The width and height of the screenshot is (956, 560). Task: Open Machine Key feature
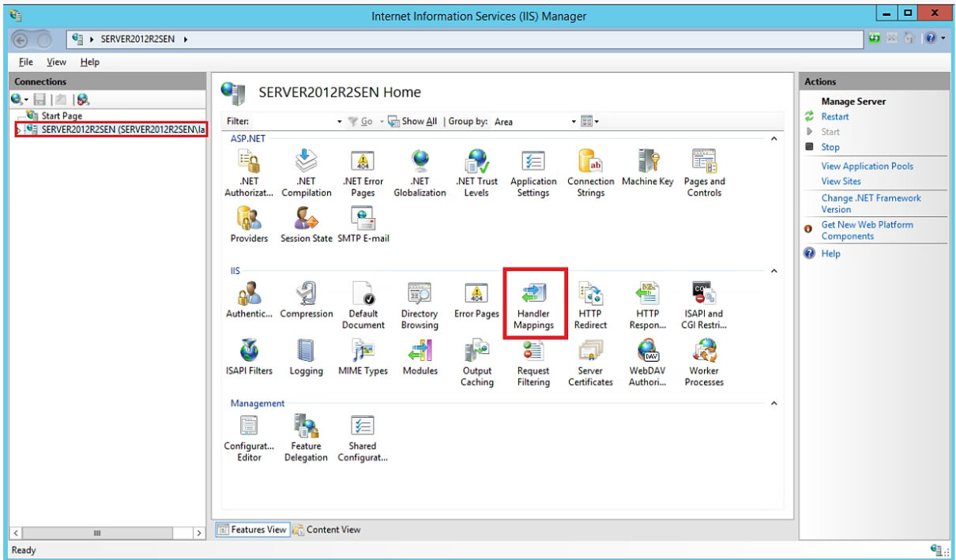coord(648,167)
